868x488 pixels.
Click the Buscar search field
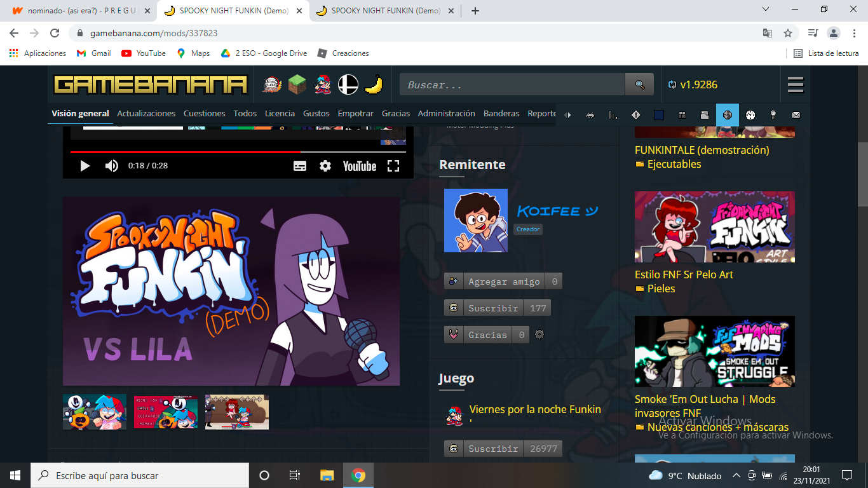pos(512,85)
